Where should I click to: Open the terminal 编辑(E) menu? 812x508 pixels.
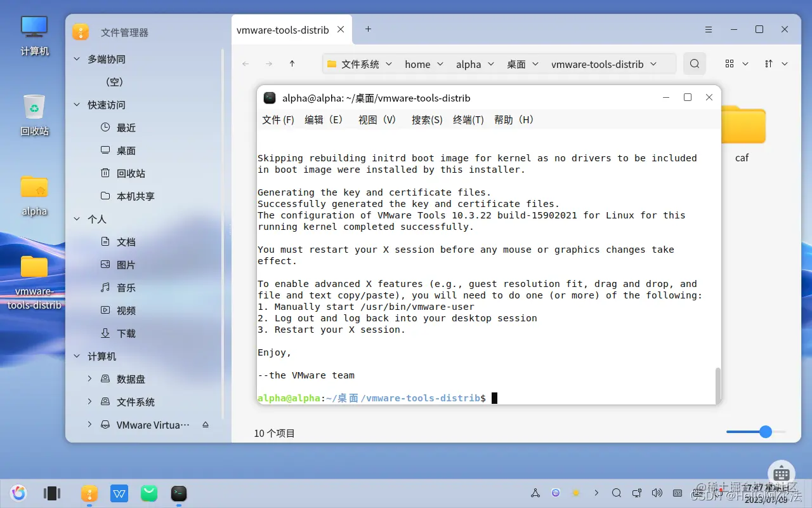tap(324, 119)
